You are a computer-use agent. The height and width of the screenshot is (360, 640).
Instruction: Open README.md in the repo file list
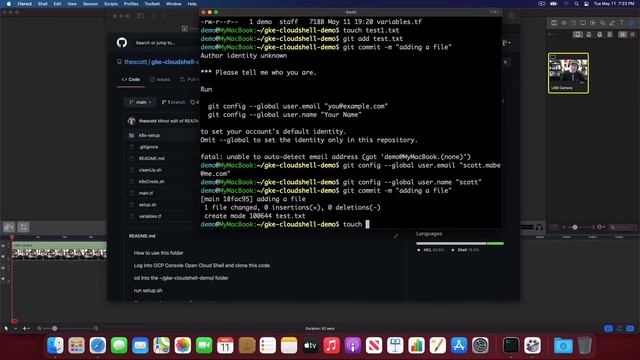pos(151,158)
